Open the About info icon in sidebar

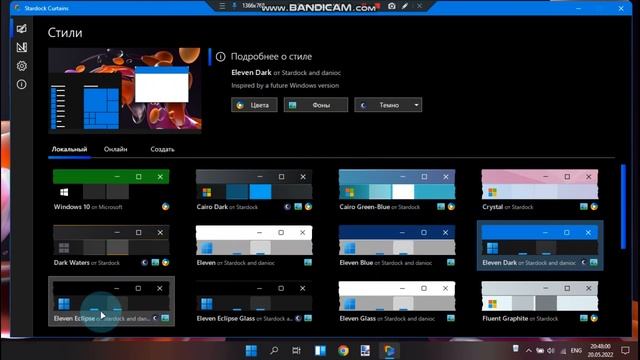click(22, 84)
